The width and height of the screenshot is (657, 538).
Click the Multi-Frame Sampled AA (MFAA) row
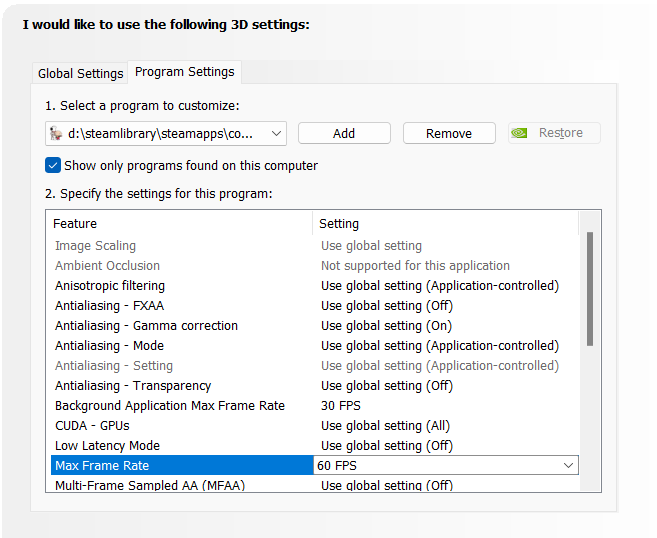[x=150, y=485]
